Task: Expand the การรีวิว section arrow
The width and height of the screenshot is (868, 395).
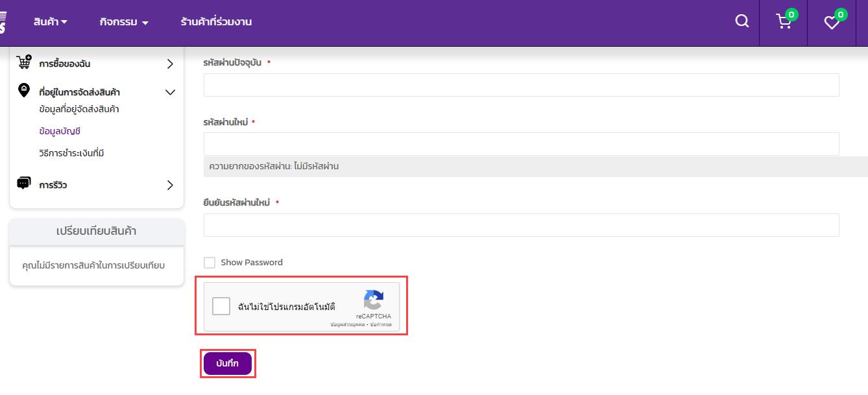Action: point(170,185)
